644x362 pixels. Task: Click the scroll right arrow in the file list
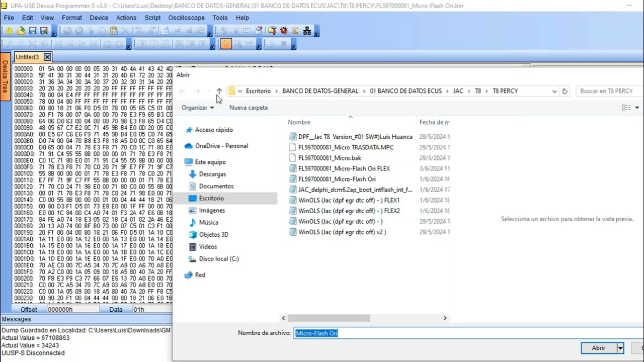(x=445, y=318)
